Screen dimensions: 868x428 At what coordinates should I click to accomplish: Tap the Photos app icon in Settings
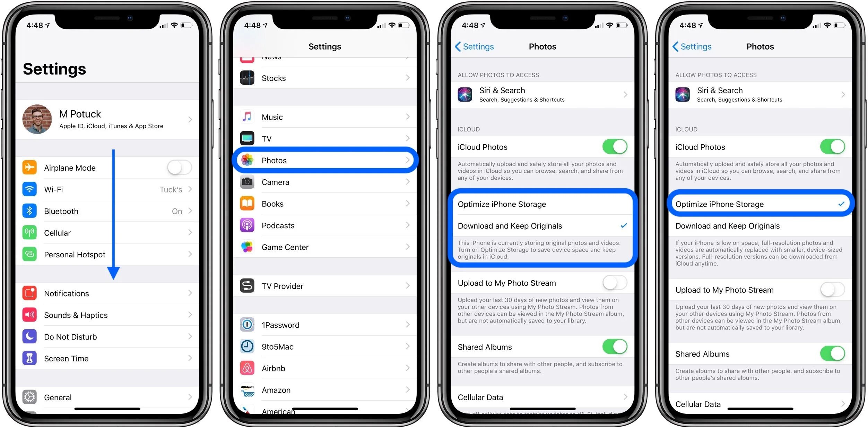tap(249, 160)
